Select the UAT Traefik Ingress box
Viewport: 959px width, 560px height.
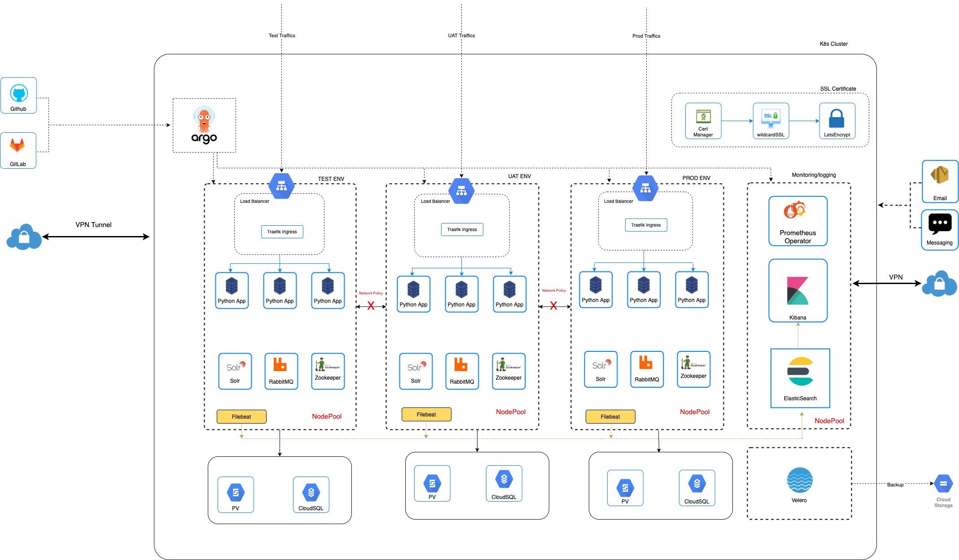(462, 229)
